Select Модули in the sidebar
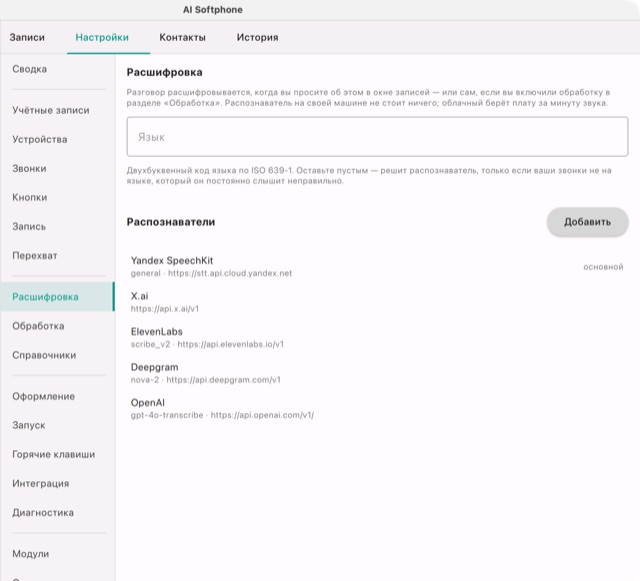 [58, 554]
